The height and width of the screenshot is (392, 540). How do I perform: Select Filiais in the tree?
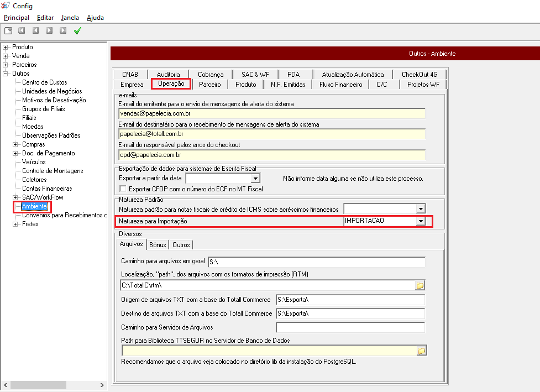(x=29, y=118)
